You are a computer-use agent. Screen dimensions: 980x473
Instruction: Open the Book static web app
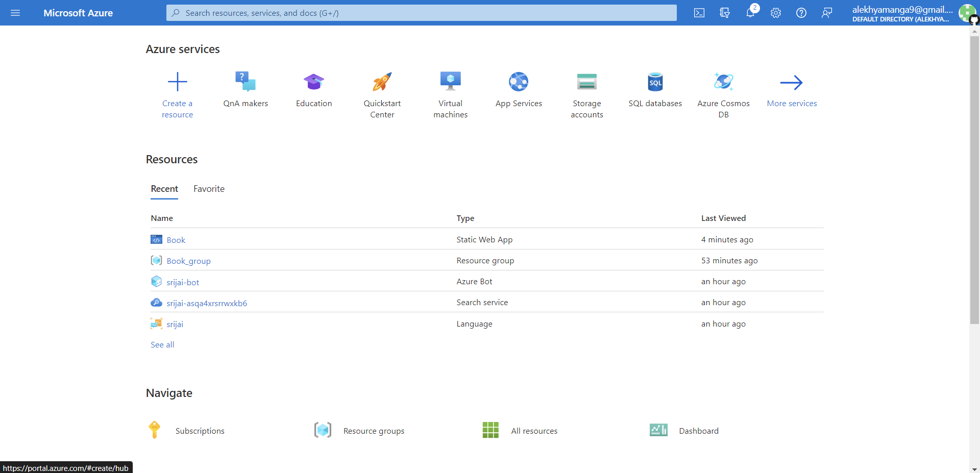(176, 239)
